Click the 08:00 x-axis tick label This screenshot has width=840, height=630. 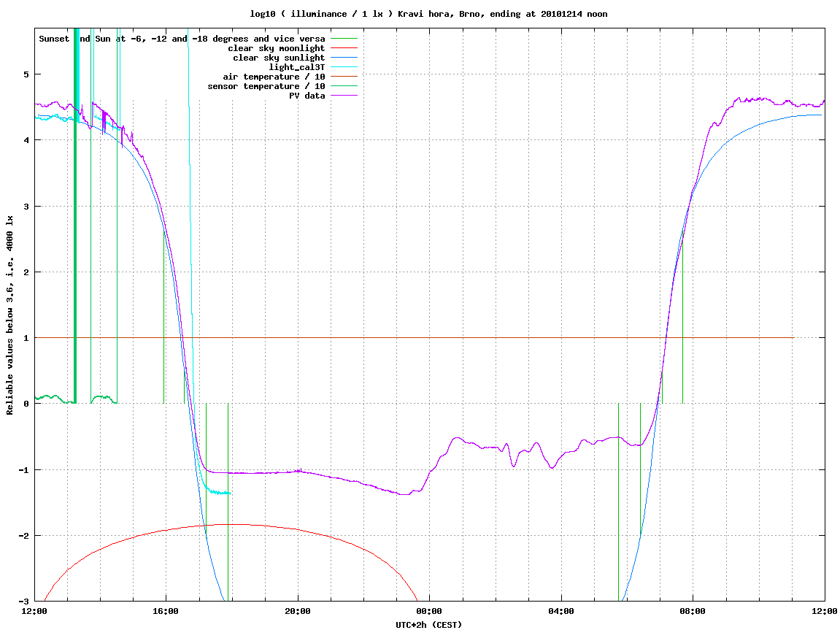693,611
